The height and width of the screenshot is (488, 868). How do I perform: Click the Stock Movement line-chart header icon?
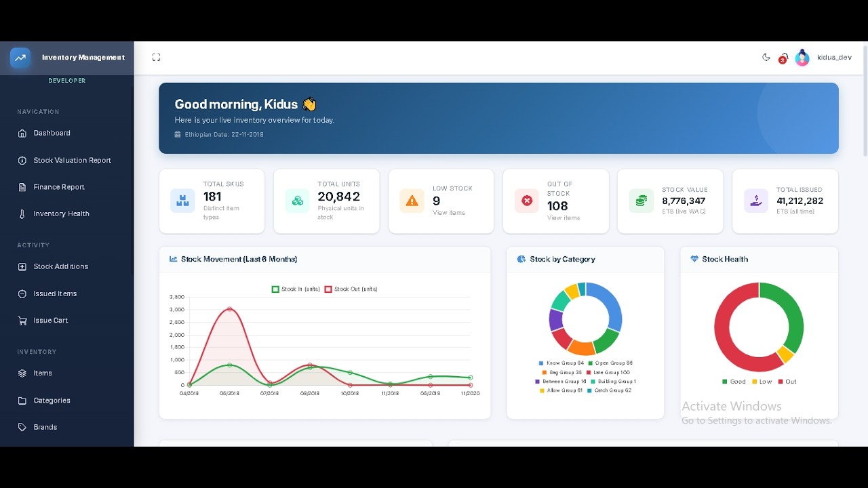[x=174, y=260]
